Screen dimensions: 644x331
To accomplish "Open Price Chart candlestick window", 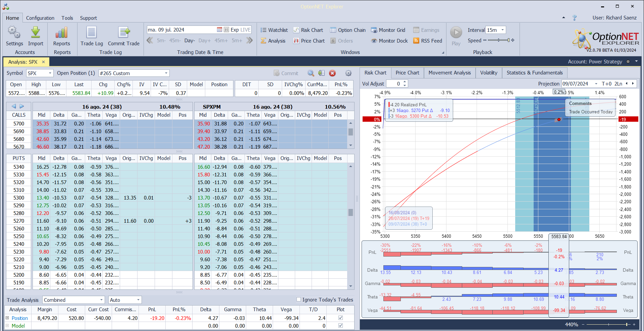I will pos(309,41).
